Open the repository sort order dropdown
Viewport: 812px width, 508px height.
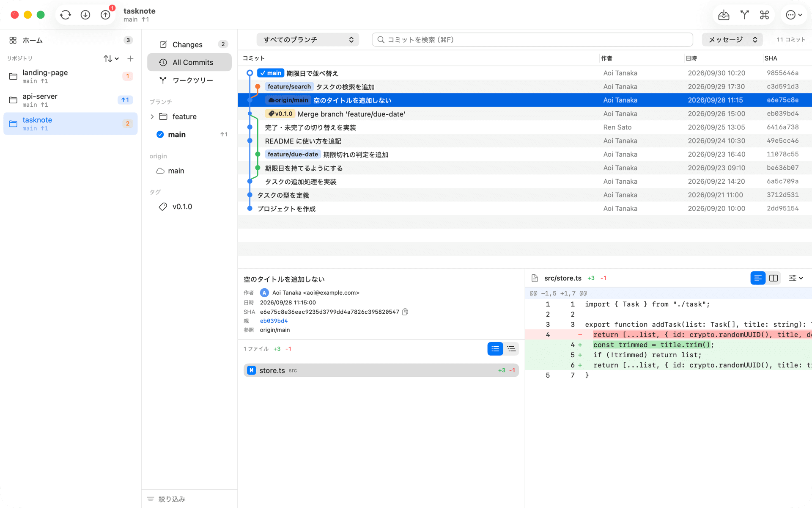[x=111, y=58]
